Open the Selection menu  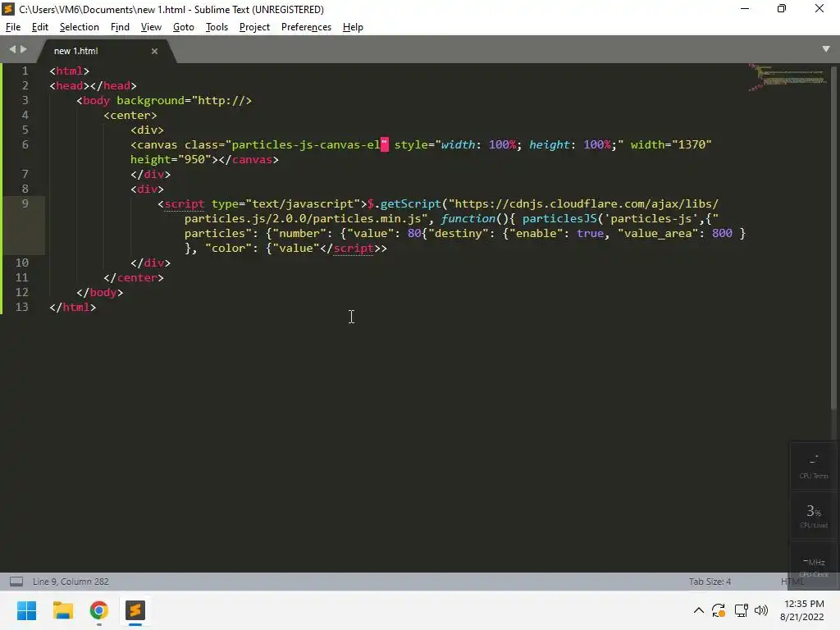point(80,27)
